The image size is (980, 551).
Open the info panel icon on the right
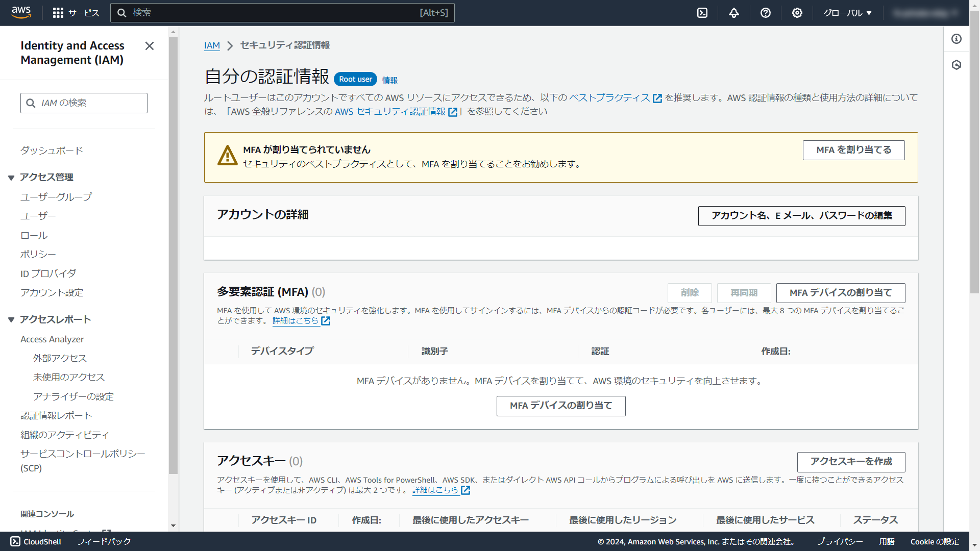click(x=957, y=39)
